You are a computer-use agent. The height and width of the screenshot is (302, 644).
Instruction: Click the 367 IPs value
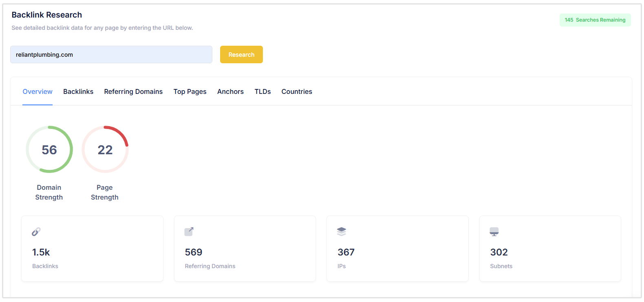pyautogui.click(x=346, y=252)
